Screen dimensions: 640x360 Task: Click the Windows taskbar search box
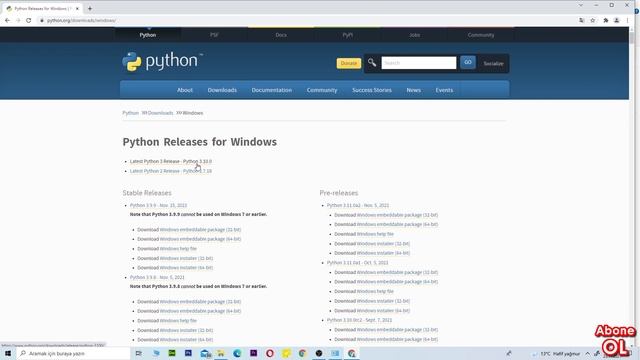[73, 353]
